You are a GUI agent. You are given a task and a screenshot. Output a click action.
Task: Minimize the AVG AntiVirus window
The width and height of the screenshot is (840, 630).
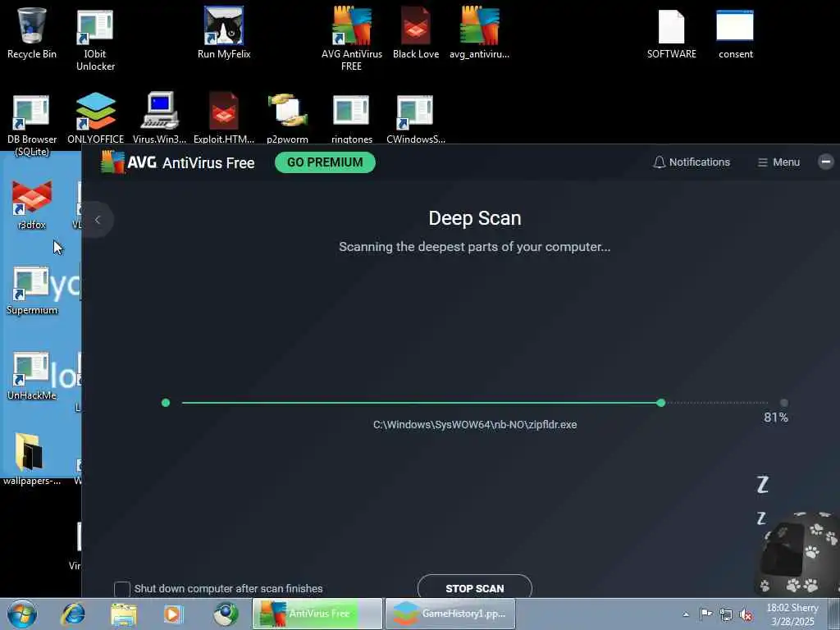click(x=826, y=162)
